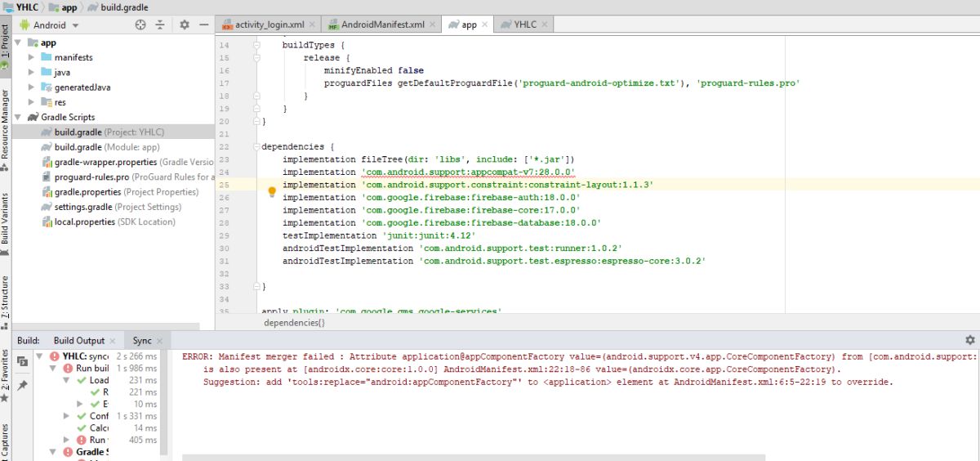
Task: Collapse the Gradle Scripts node
Action: click(18, 117)
